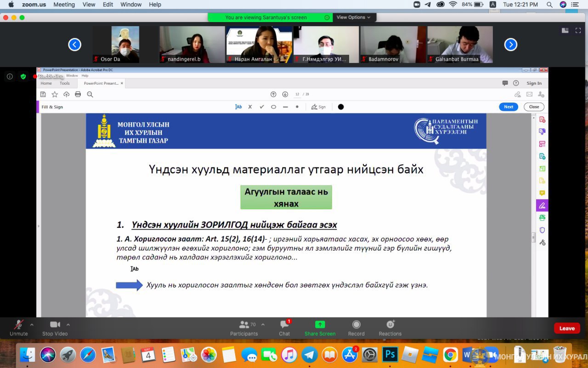The height and width of the screenshot is (368, 588).
Task: Show next participants with right arrow
Action: point(511,45)
